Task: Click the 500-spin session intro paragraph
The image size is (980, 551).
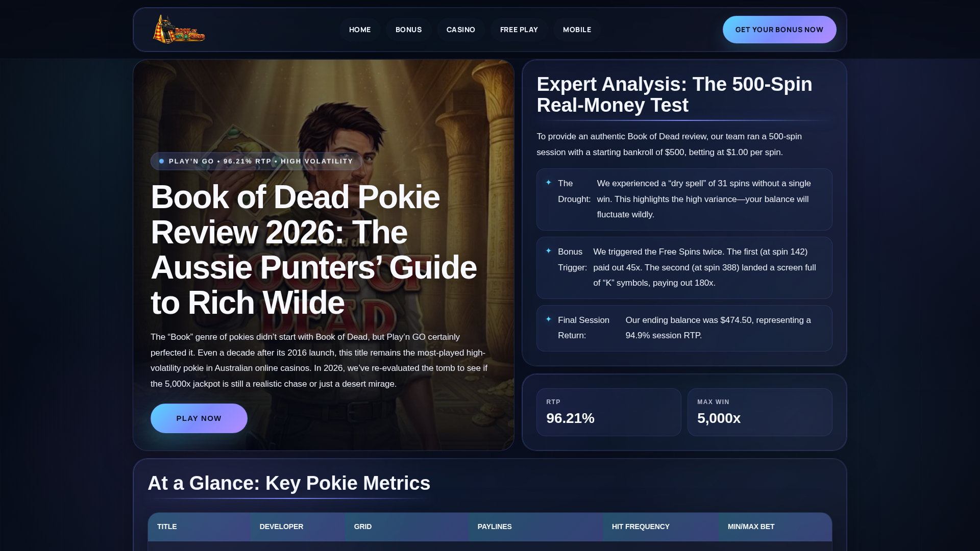Action: pos(669,144)
